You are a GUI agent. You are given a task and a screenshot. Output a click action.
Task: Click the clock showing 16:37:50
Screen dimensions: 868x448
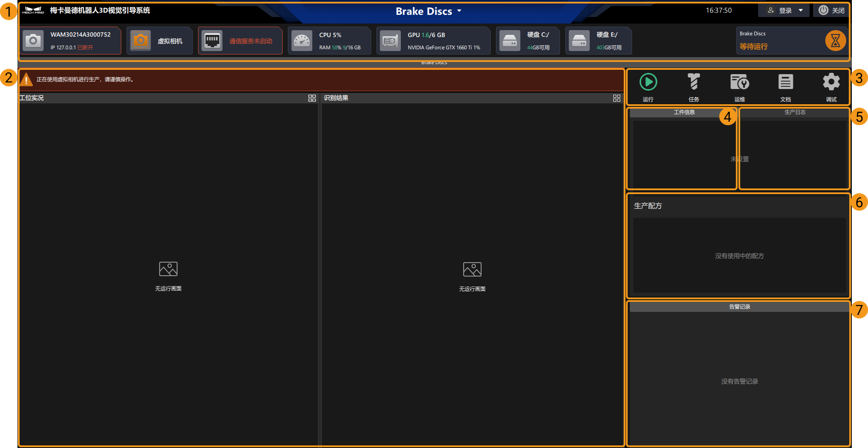719,10
